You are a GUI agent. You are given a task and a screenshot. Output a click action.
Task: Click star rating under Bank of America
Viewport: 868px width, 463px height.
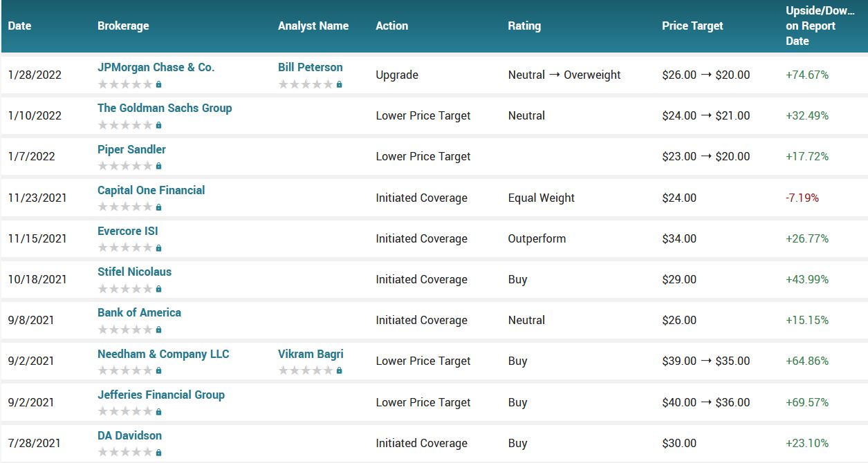124,330
